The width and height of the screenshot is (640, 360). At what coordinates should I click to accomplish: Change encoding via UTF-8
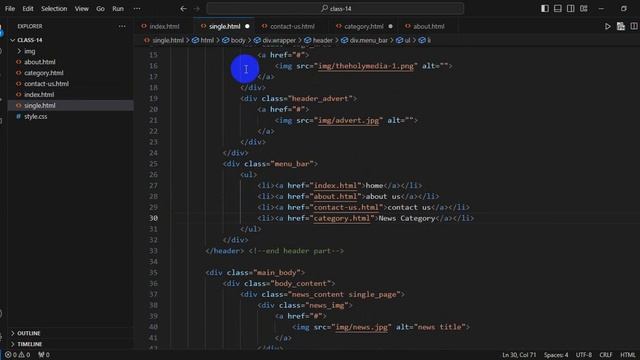[x=584, y=355]
